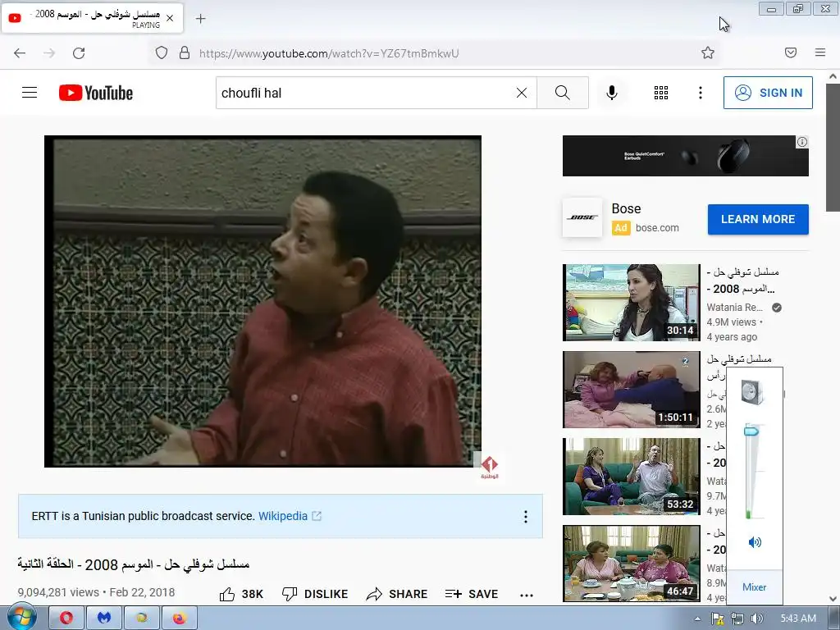Viewport: 840px width, 630px height.
Task: Pause the video by clicking the player
Action: pos(262,301)
